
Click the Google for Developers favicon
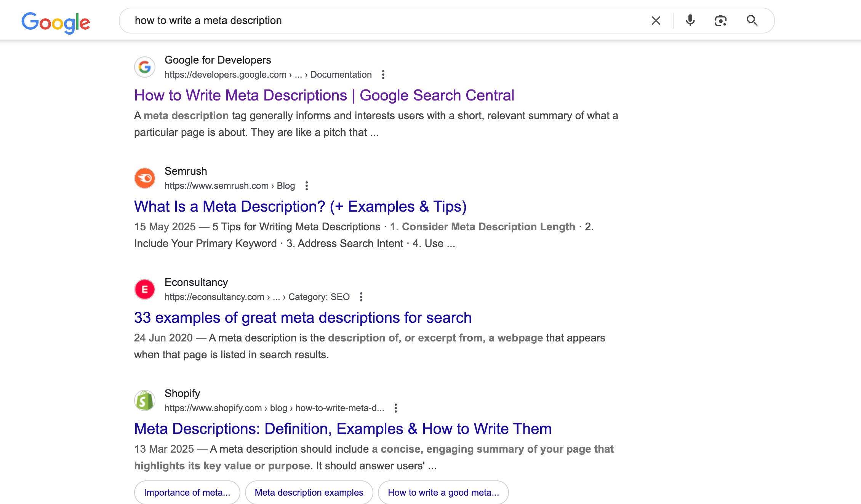pos(145,67)
